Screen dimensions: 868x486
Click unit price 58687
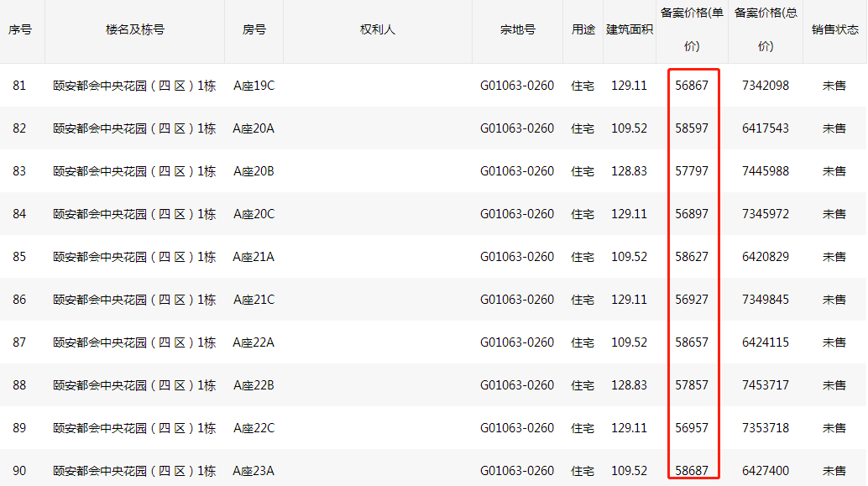pyautogui.click(x=692, y=471)
